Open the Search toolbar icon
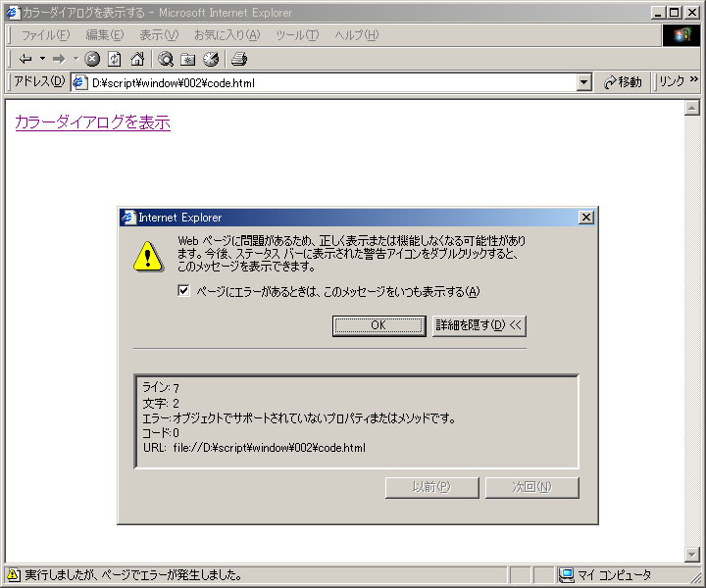706x588 pixels. coord(166,59)
